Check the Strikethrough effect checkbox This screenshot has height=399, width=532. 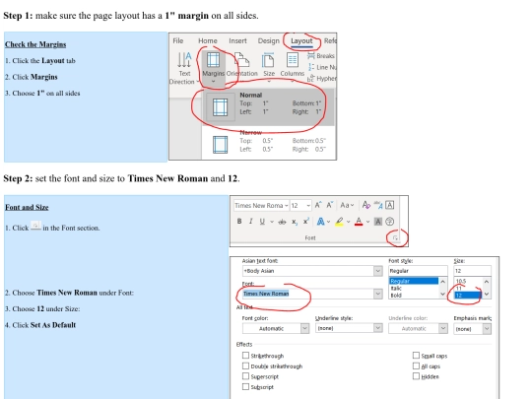tap(245, 356)
